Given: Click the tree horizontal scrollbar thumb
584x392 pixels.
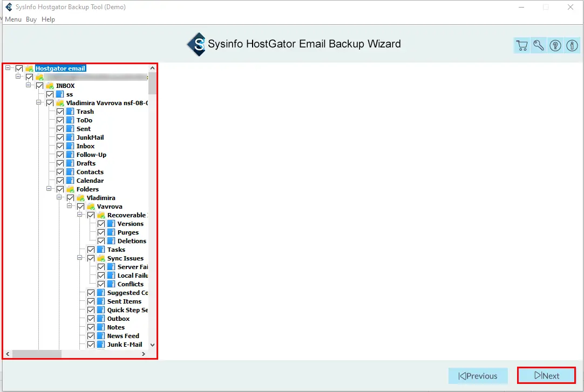Looking at the screenshot, I should 37,354.
